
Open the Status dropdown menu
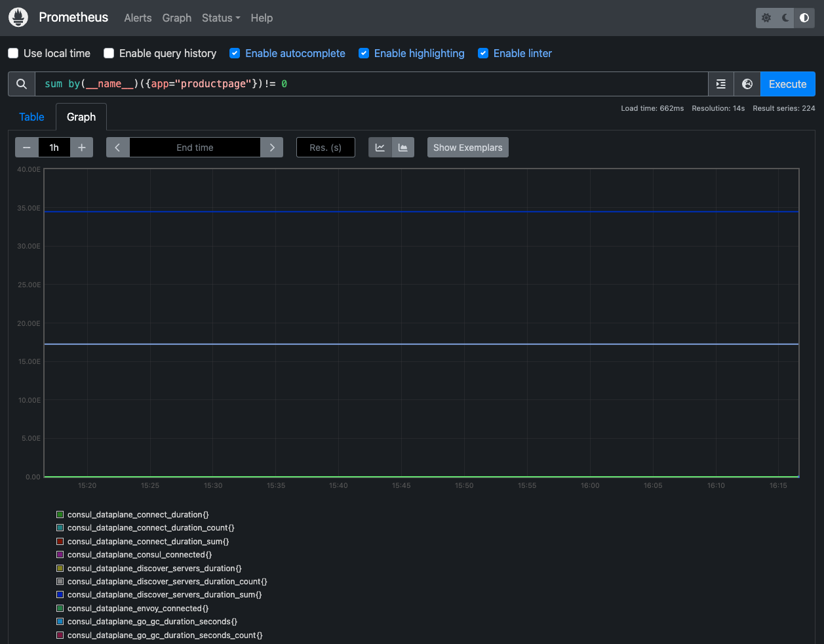pos(220,18)
